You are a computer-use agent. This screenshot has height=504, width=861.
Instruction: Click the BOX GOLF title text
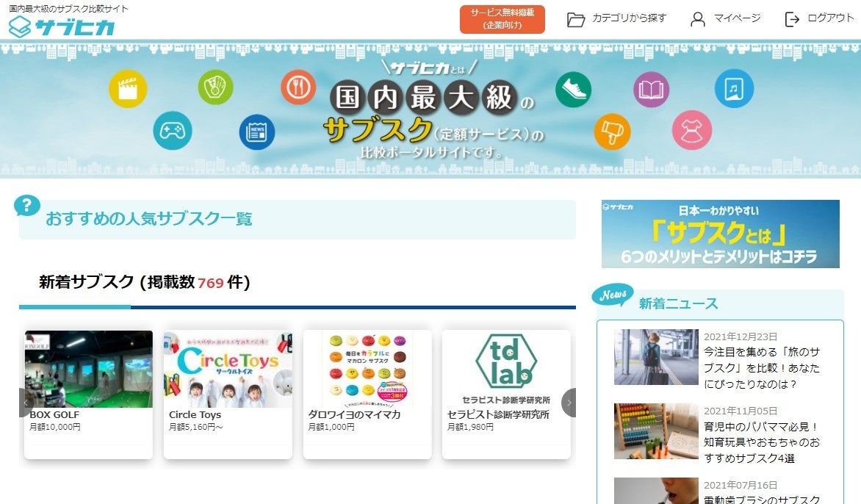tap(54, 414)
